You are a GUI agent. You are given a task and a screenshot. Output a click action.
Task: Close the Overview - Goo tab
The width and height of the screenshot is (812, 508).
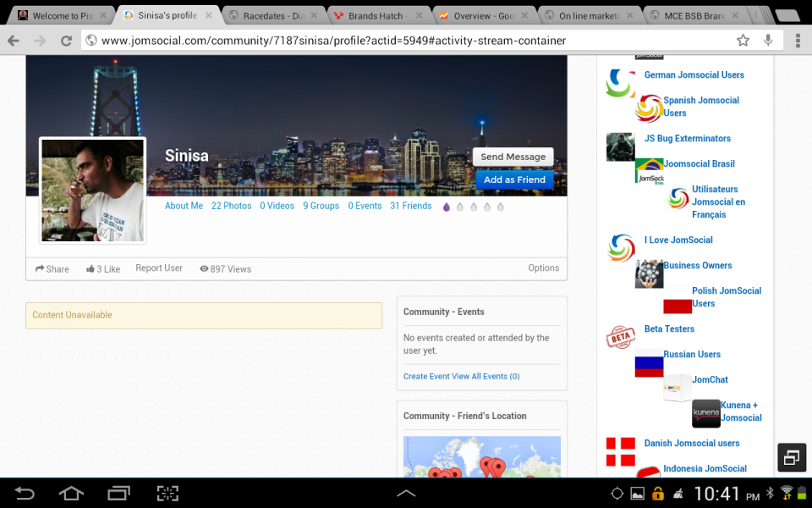(524, 15)
